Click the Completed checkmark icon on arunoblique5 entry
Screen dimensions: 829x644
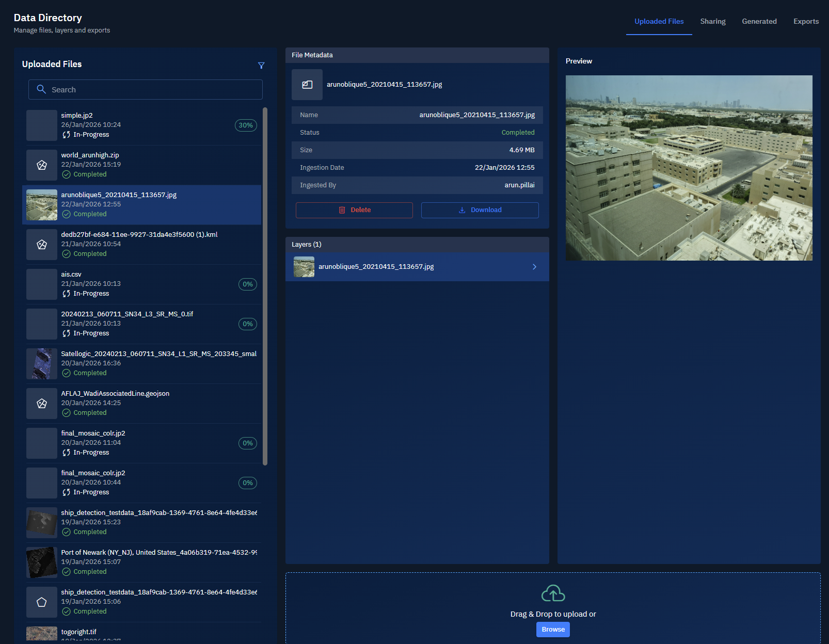66,214
